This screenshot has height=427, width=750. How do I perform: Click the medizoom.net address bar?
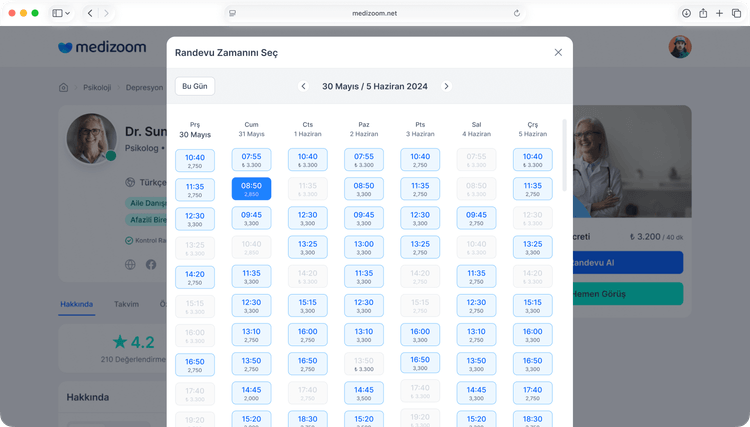375,13
